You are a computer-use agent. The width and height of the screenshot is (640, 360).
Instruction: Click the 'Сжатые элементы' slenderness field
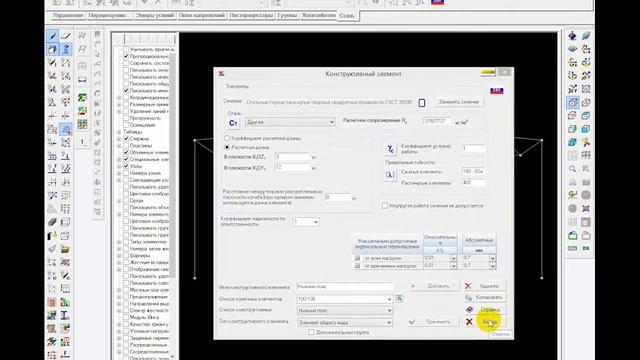click(x=473, y=171)
